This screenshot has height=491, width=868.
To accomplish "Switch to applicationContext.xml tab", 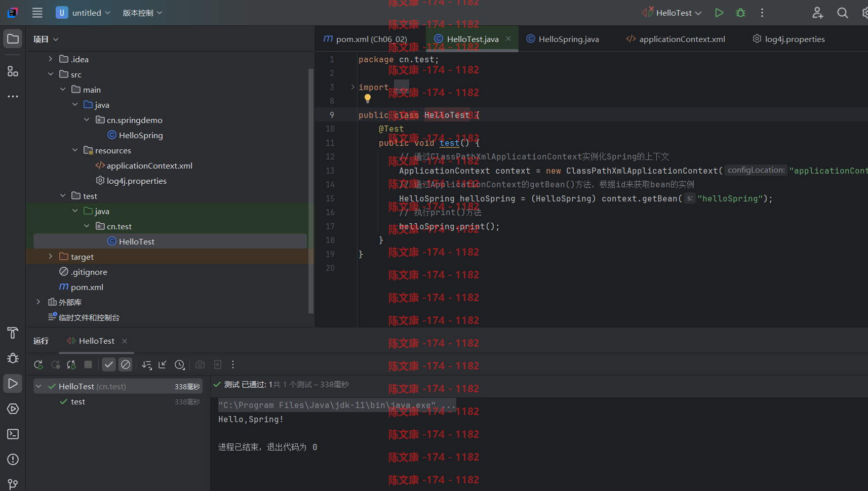I will (676, 39).
